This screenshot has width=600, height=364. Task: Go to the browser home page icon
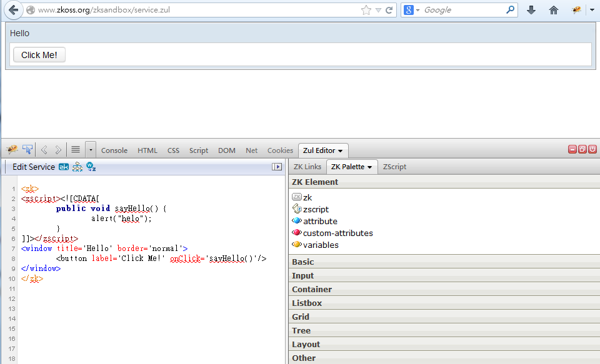554,11
